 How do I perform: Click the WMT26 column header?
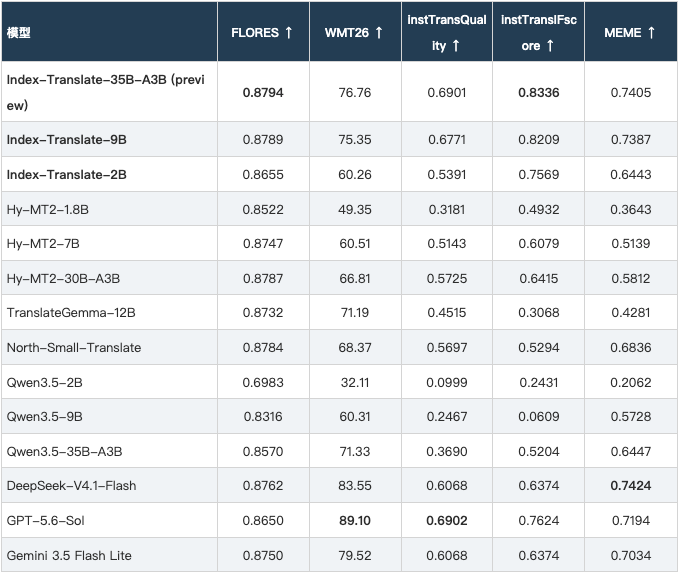[x=354, y=33]
